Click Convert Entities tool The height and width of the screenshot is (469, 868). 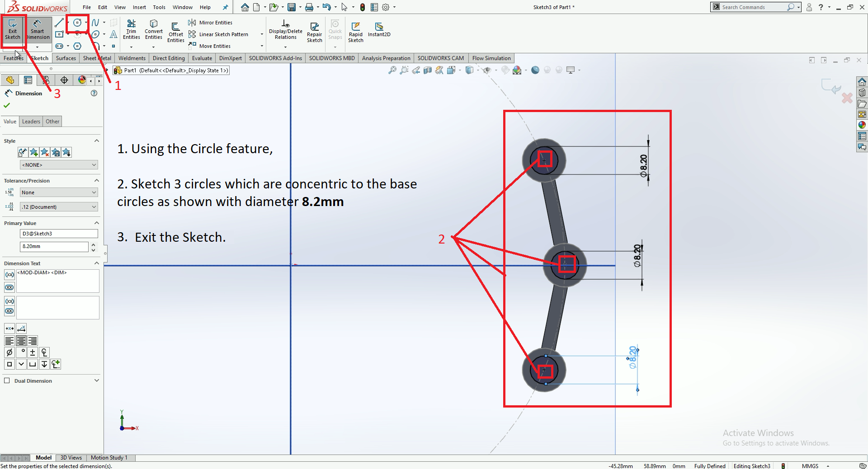click(154, 30)
